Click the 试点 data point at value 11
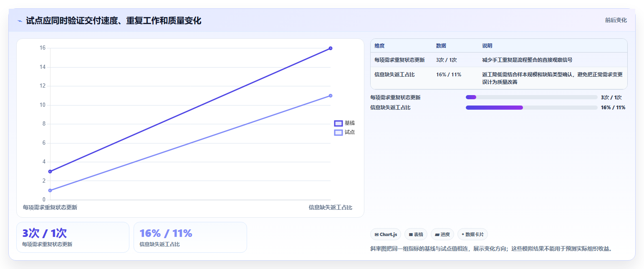 point(331,96)
